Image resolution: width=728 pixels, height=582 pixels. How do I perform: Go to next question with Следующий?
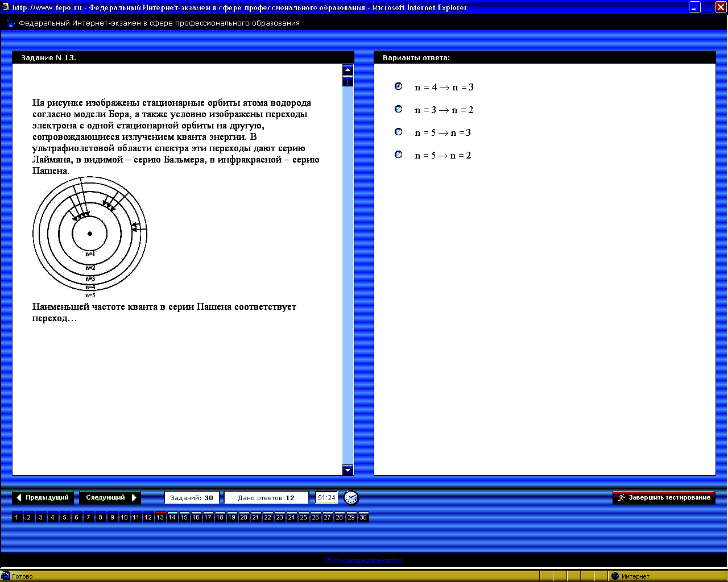click(110, 497)
